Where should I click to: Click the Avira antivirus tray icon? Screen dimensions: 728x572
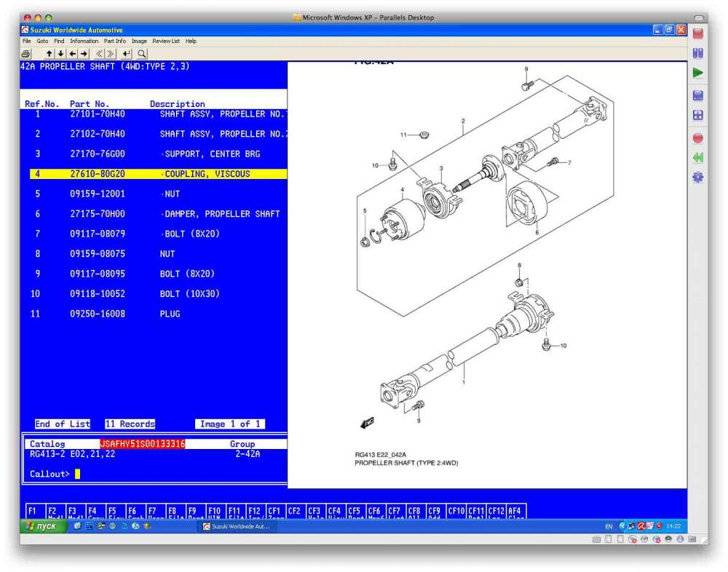[641, 526]
